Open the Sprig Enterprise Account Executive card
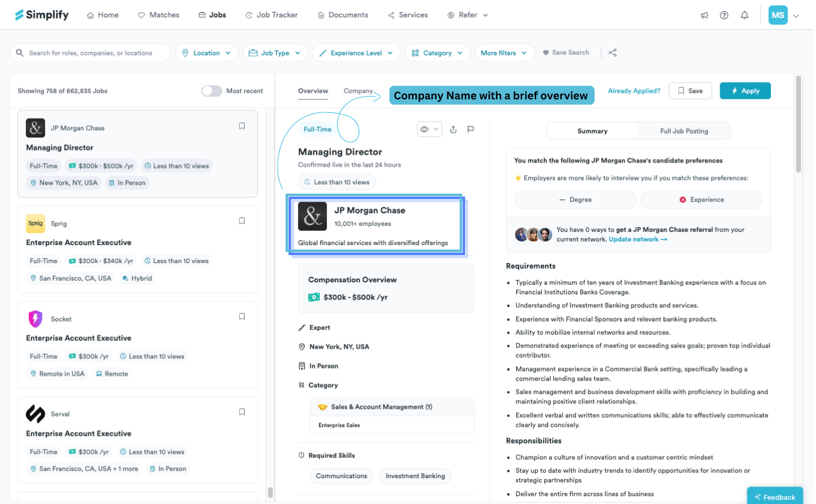The width and height of the screenshot is (816, 504). (137, 249)
